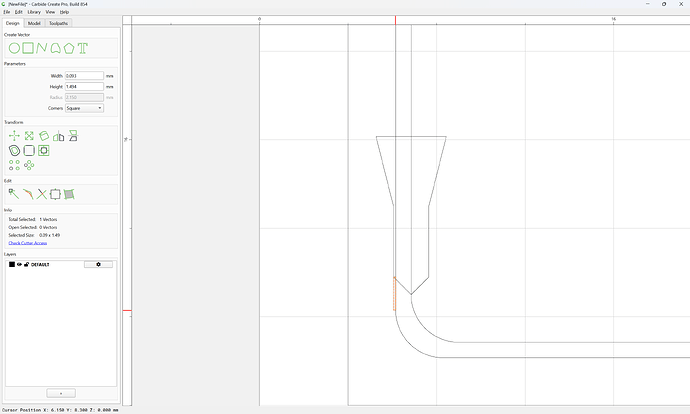Viewport: 690px width, 414px height.
Task: Activate the Scale transform tool
Action: click(29, 136)
